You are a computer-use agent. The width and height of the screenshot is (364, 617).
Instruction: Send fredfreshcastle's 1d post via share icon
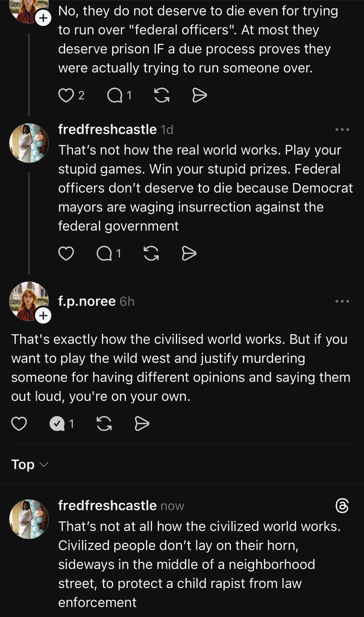(x=189, y=254)
